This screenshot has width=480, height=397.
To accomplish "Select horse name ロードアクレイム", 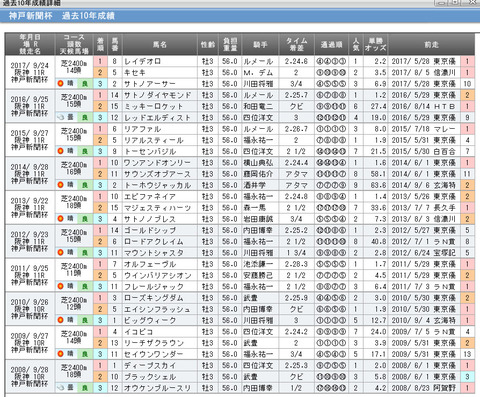I will coord(154,242).
